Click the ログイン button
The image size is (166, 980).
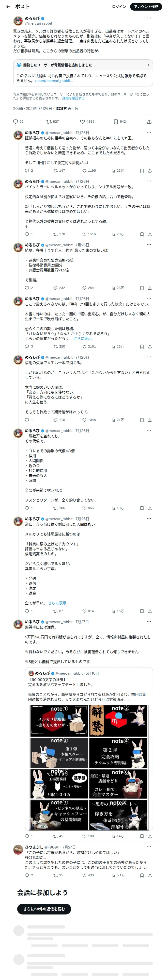pos(119,6)
